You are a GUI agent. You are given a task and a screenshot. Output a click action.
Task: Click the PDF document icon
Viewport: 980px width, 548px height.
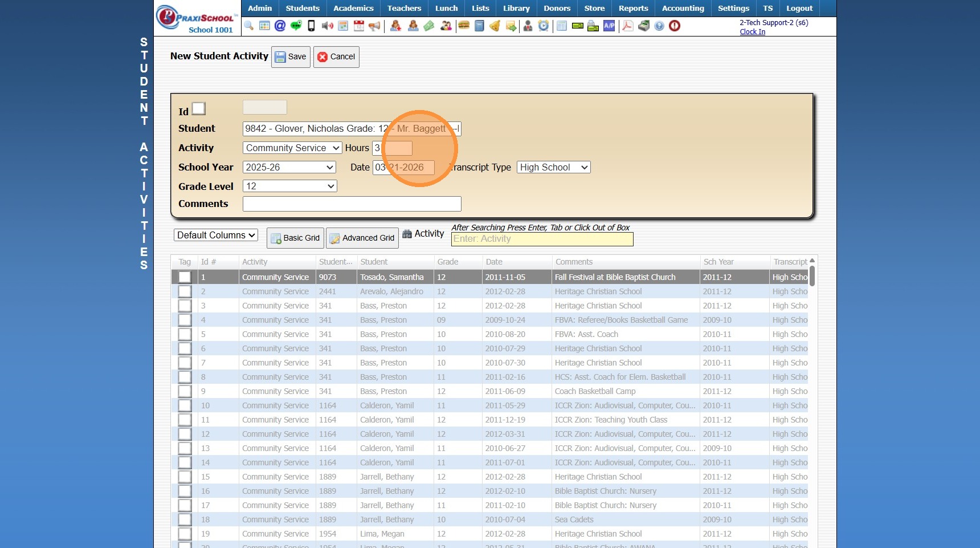(627, 26)
